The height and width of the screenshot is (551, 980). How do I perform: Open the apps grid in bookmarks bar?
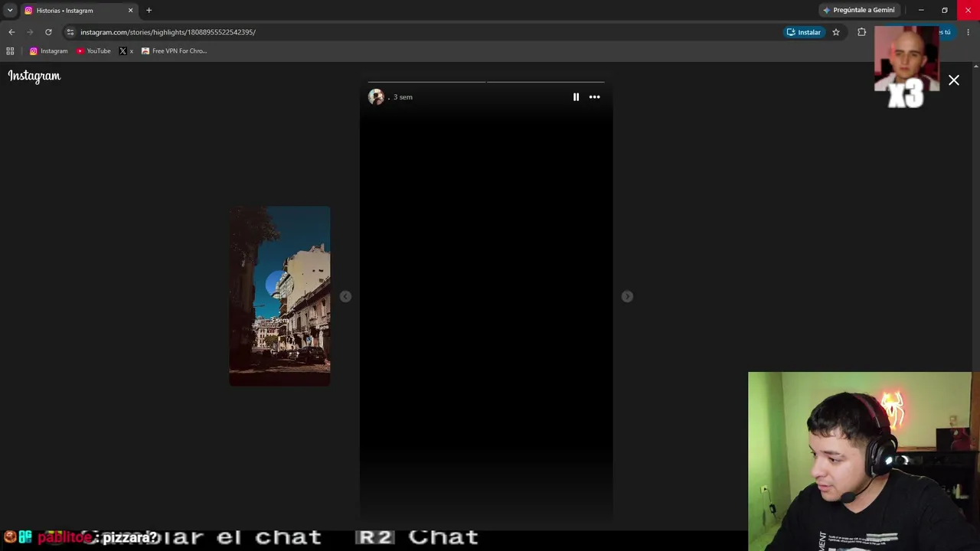coord(10,51)
